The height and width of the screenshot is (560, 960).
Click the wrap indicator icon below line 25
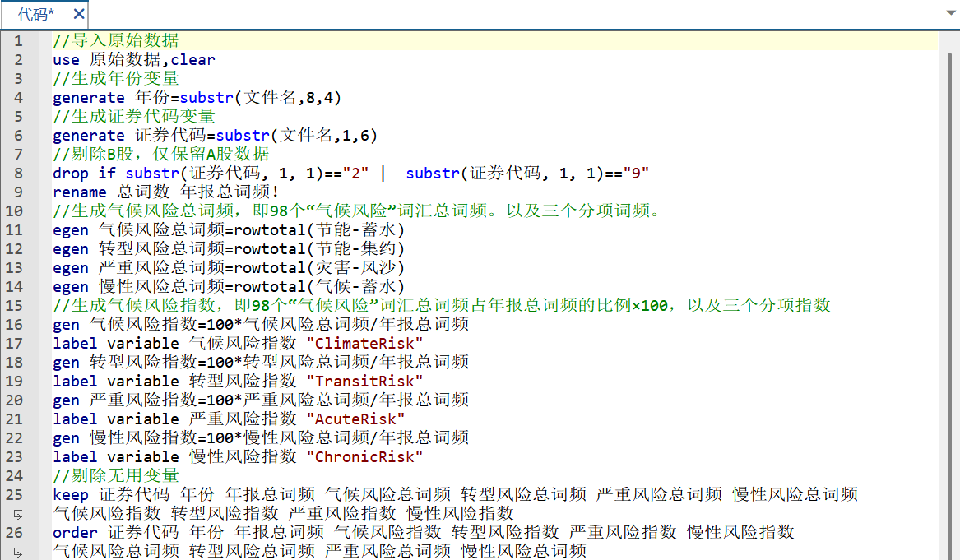[x=18, y=514]
